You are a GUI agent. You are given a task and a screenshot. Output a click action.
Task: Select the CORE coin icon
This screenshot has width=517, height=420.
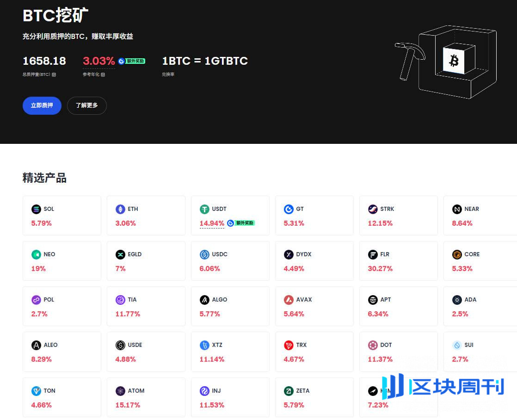(457, 254)
